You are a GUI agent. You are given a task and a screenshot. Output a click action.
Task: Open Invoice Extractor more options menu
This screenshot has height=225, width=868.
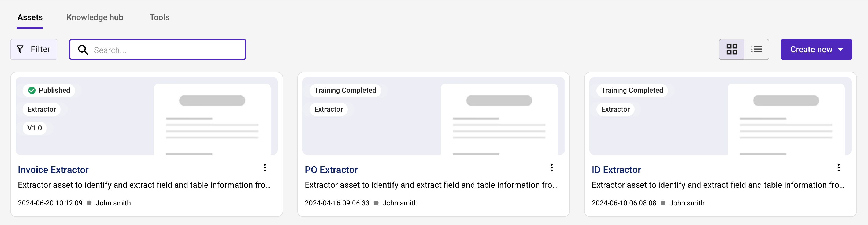click(265, 168)
